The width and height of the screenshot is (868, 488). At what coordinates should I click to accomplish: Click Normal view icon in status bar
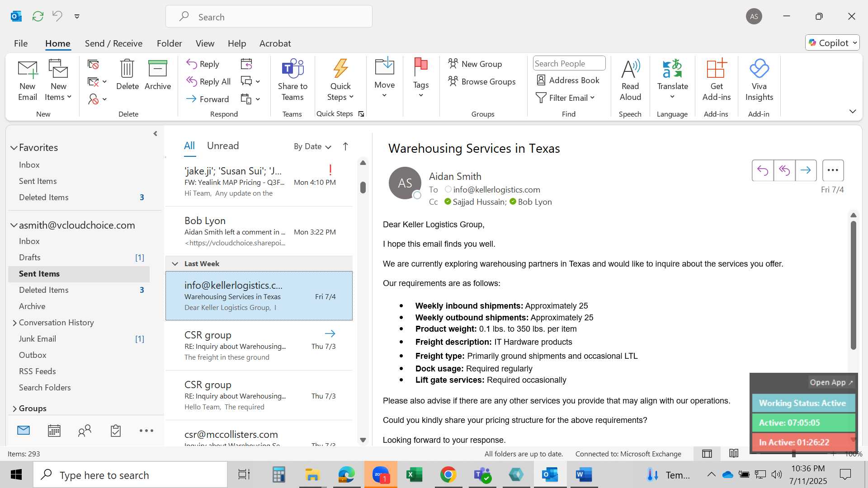pyautogui.click(x=707, y=454)
